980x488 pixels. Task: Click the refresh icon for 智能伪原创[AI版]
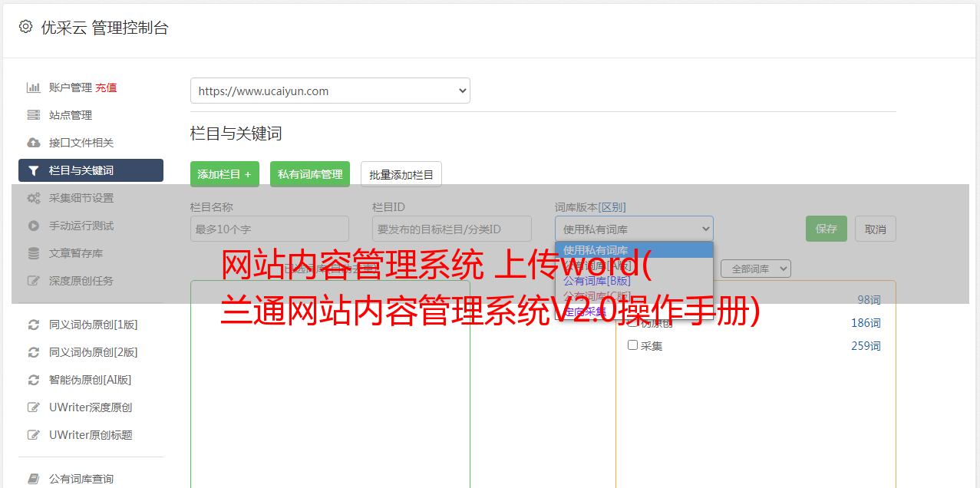pyautogui.click(x=34, y=380)
